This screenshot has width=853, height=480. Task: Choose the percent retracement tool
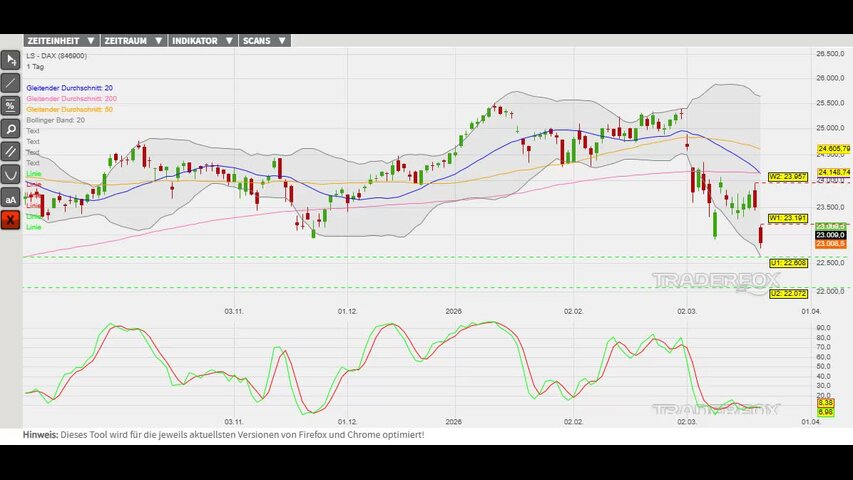(x=11, y=106)
